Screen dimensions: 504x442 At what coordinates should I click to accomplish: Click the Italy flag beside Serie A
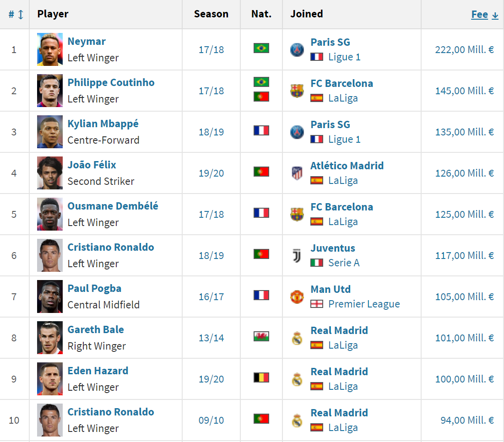pyautogui.click(x=317, y=263)
